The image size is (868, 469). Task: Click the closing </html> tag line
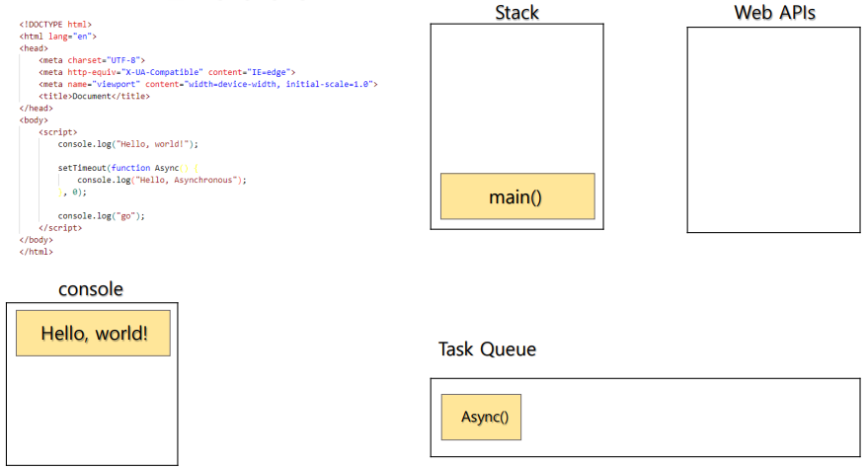pyautogui.click(x=36, y=252)
